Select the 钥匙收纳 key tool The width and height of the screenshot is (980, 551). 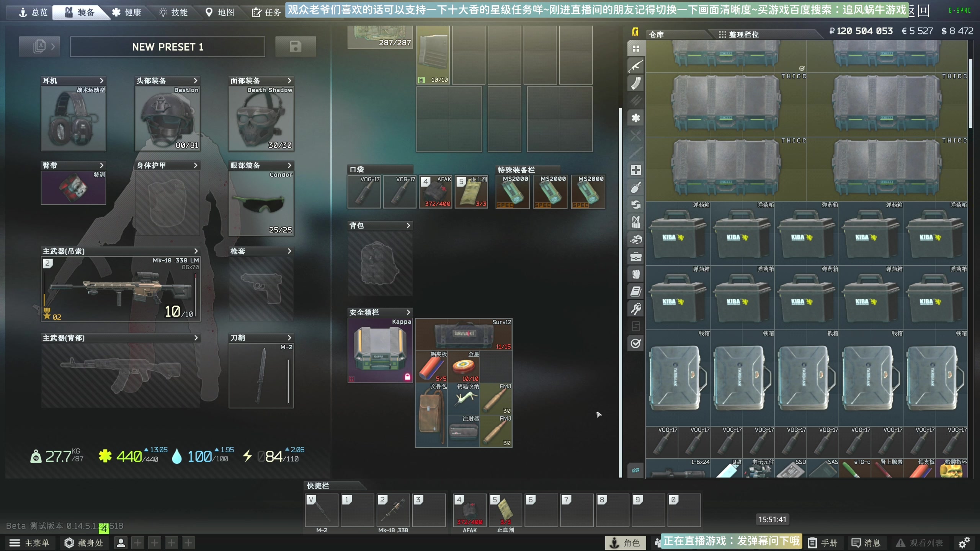click(x=464, y=399)
